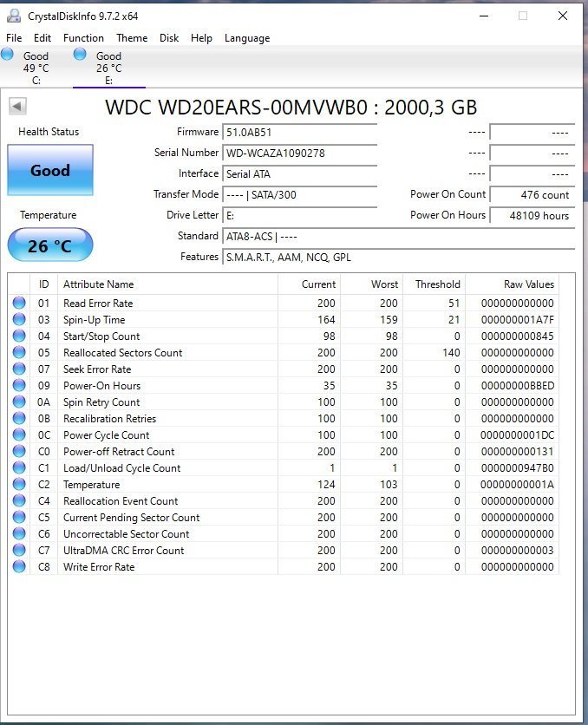Click the Temperature attribute status orb
The image size is (588, 725).
tap(19, 485)
